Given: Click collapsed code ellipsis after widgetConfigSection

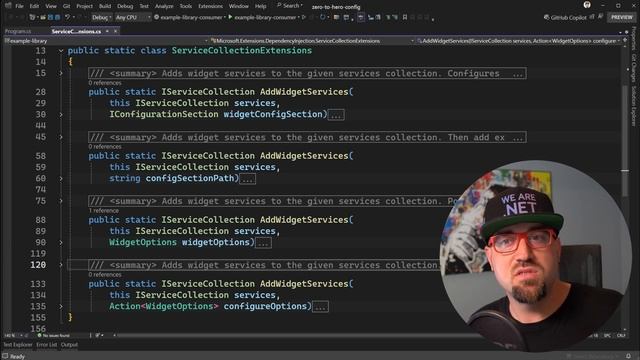Looking at the screenshot, I should (x=336, y=115).
